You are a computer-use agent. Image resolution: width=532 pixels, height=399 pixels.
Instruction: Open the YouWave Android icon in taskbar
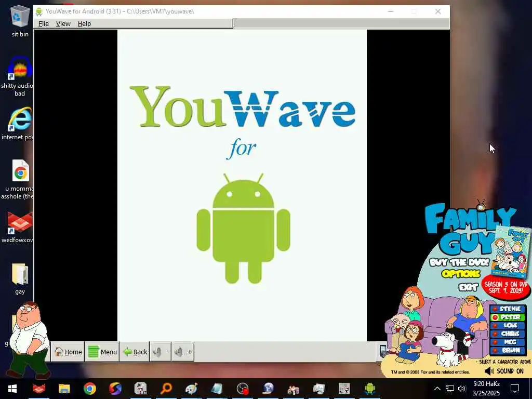tap(370, 389)
